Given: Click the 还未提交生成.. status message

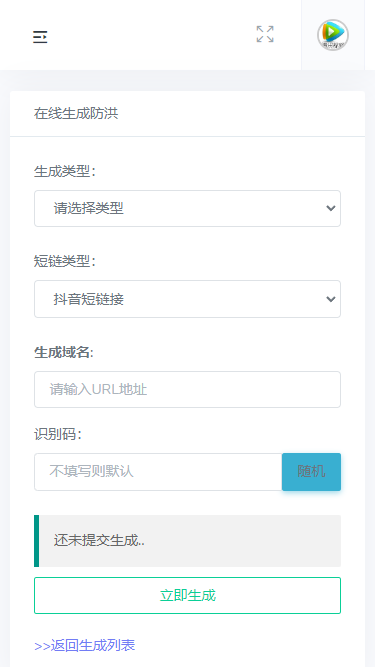Looking at the screenshot, I should (x=99, y=541).
